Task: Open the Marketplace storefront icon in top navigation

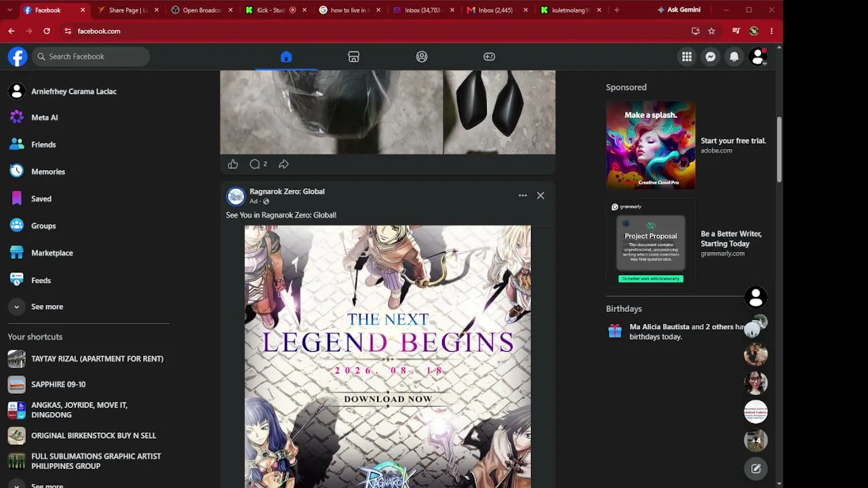Action: coord(353,57)
